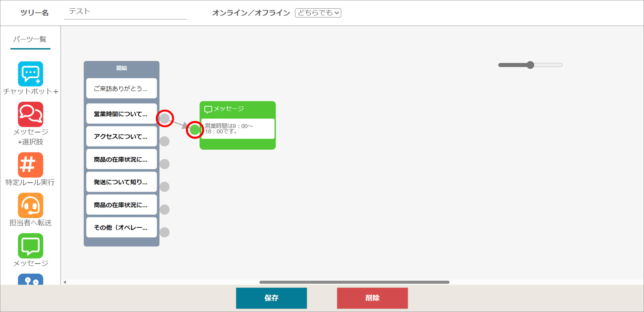Pick the 特定ルール実行 hash icon
The width and height of the screenshot is (644, 312).
point(31,165)
